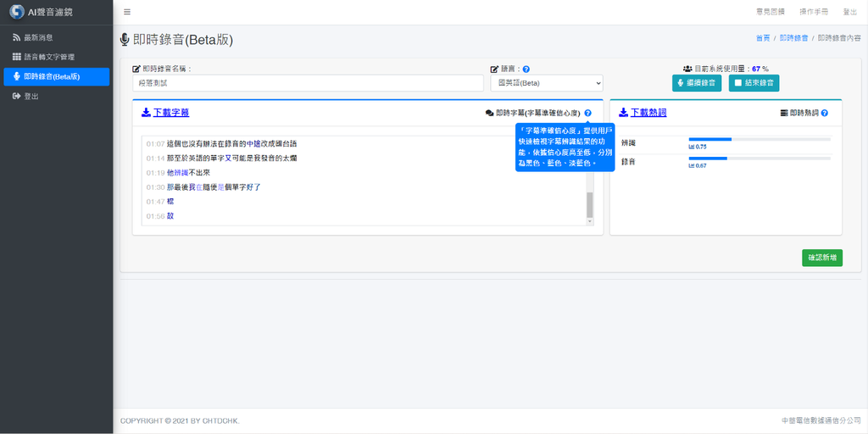The width and height of the screenshot is (868, 434).
Task: Click the chat bubbles icon beside 即時字幕
Action: pyautogui.click(x=489, y=113)
